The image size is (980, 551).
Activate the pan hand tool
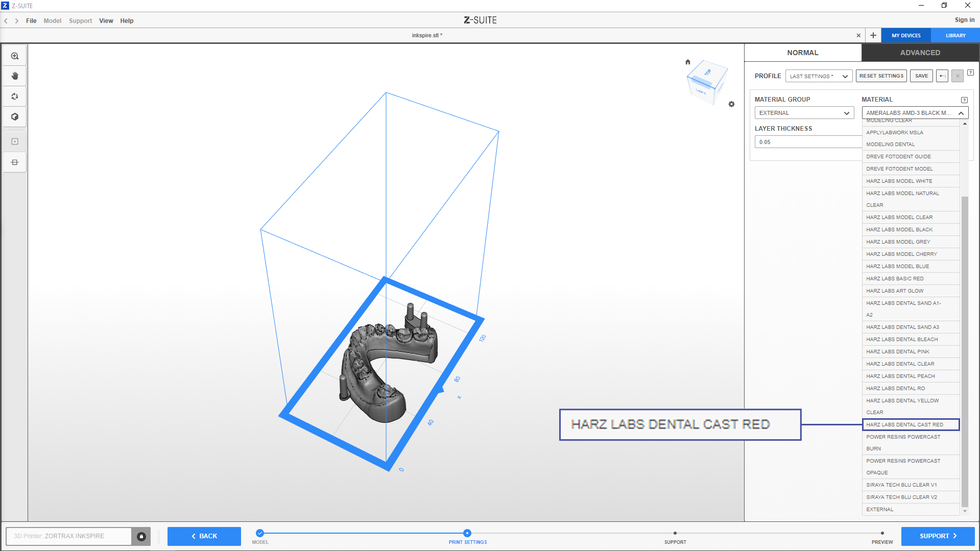[15, 76]
